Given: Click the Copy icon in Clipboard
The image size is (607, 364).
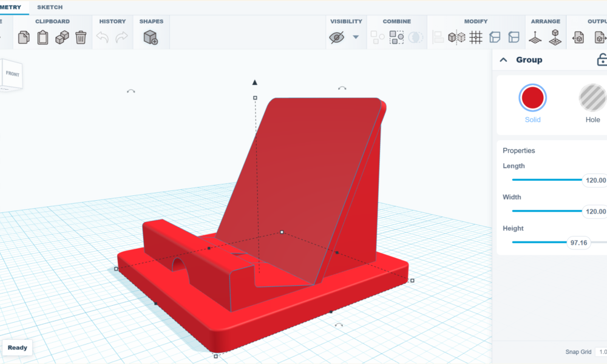Looking at the screenshot, I should [x=24, y=38].
